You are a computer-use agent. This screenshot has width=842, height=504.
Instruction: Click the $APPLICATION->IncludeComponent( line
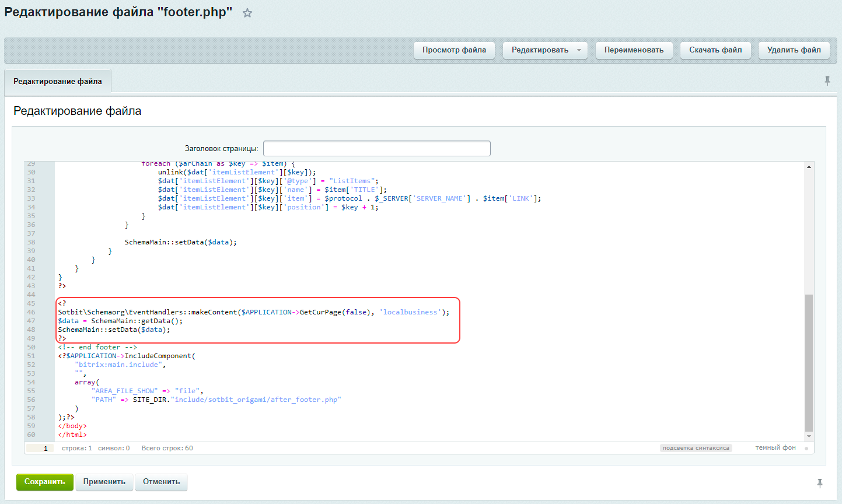pyautogui.click(x=127, y=356)
